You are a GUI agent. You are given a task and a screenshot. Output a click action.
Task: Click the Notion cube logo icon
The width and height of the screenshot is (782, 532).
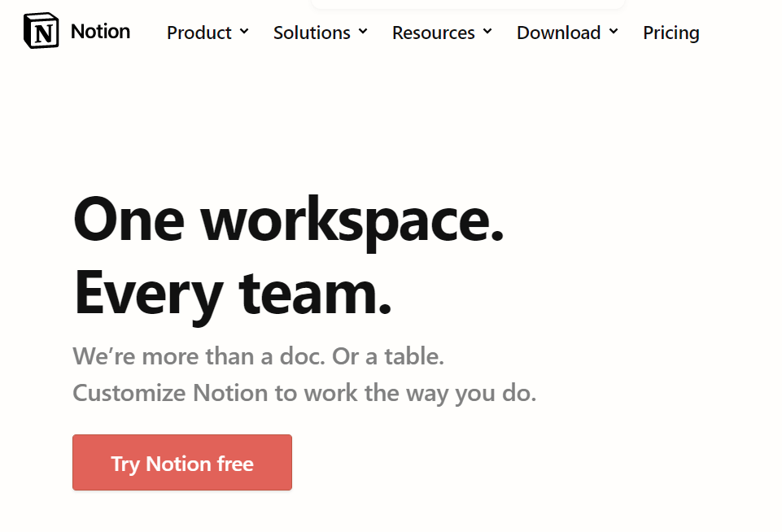[41, 31]
